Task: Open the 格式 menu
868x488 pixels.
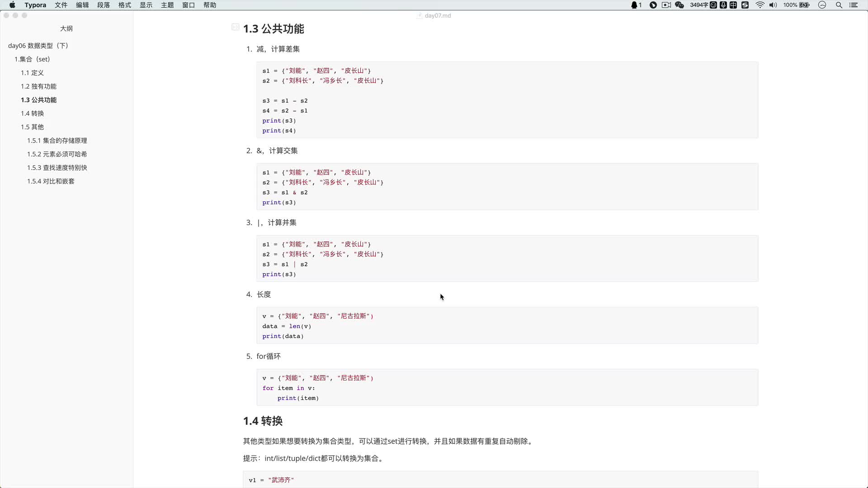Action: coord(125,5)
